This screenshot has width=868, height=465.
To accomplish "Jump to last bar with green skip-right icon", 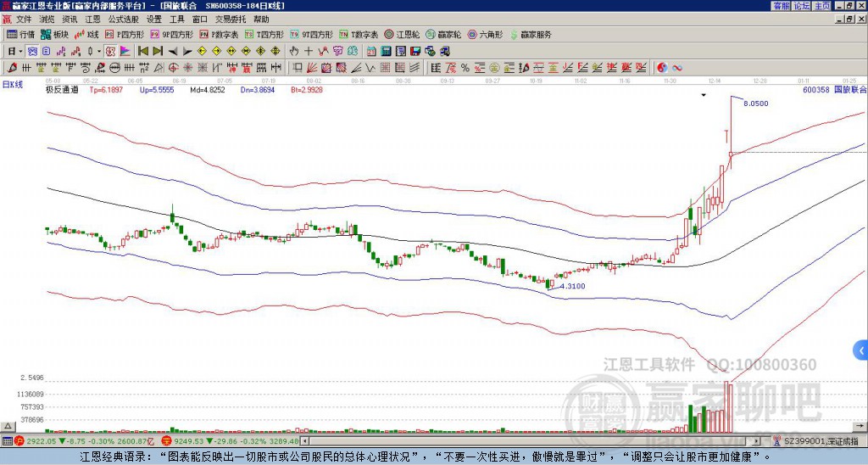I will (158, 52).
